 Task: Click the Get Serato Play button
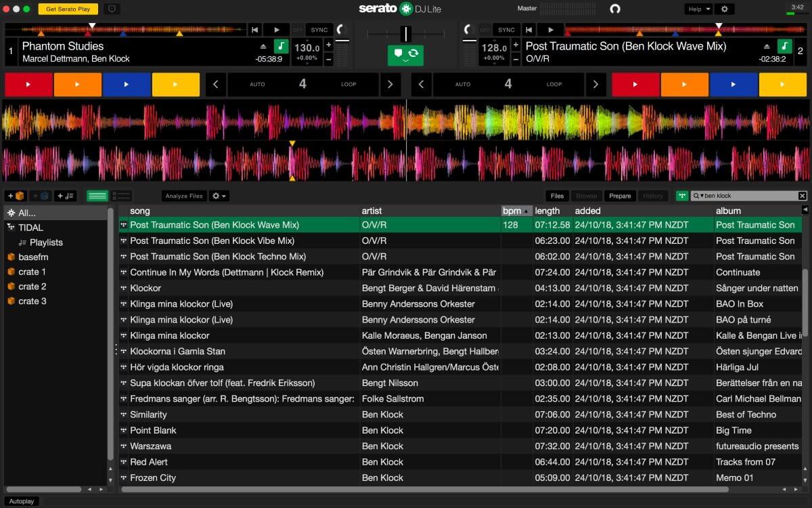68,9
